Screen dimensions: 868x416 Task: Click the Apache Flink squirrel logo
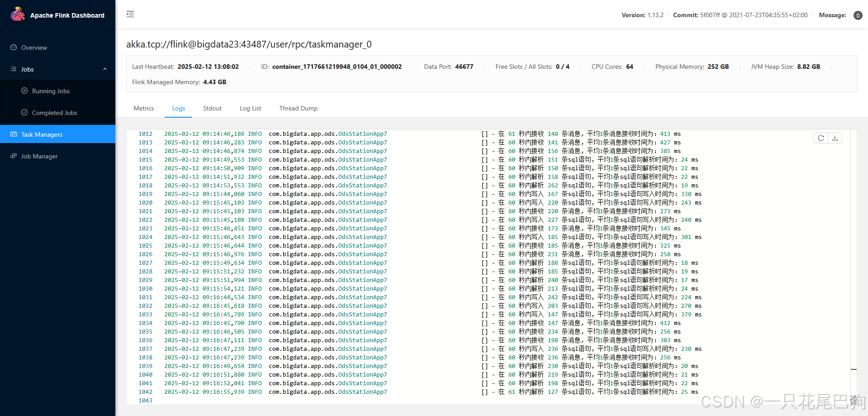(x=18, y=14)
